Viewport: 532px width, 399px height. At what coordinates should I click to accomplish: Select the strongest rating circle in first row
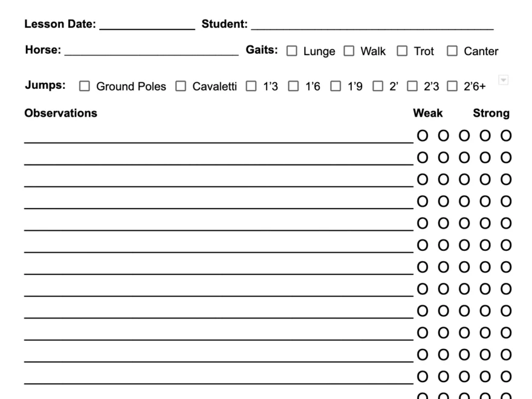coord(506,136)
